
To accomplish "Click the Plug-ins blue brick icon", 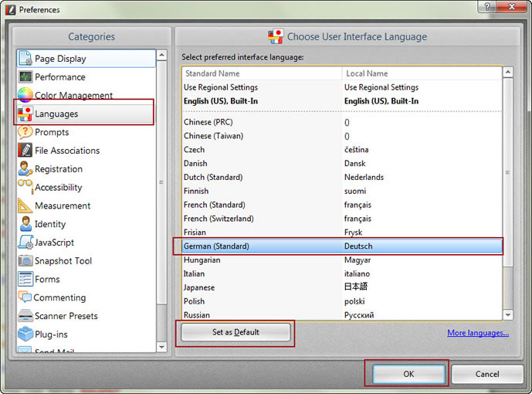I will click(x=25, y=334).
